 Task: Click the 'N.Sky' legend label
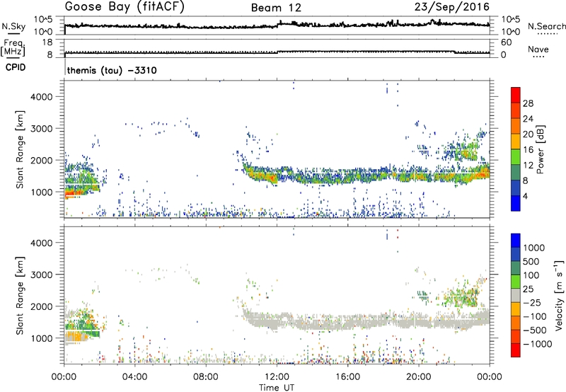point(13,26)
